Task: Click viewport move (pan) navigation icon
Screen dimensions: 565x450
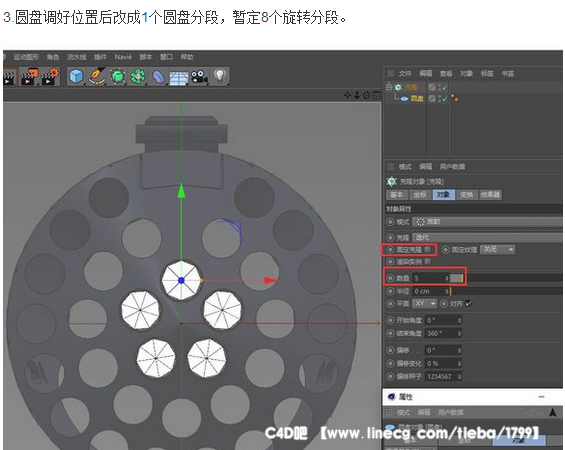Action: click(x=347, y=95)
